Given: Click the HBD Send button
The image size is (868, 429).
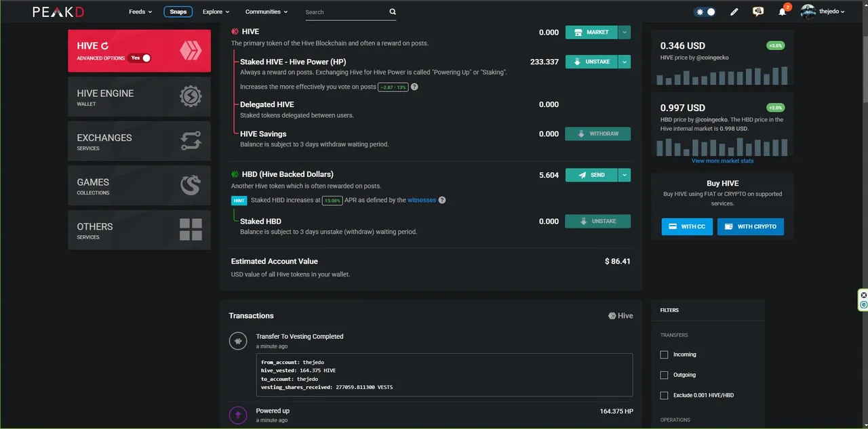Looking at the screenshot, I should 591,175.
